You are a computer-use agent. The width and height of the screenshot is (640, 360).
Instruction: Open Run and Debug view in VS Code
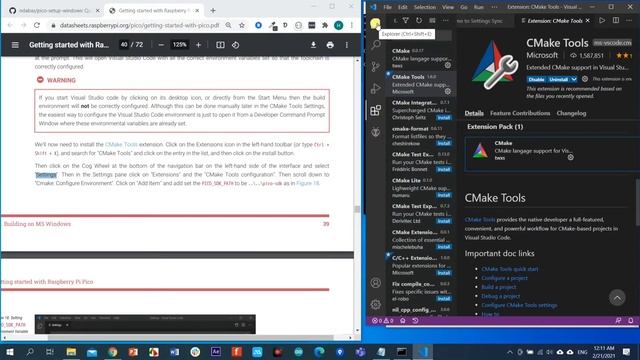click(376, 88)
